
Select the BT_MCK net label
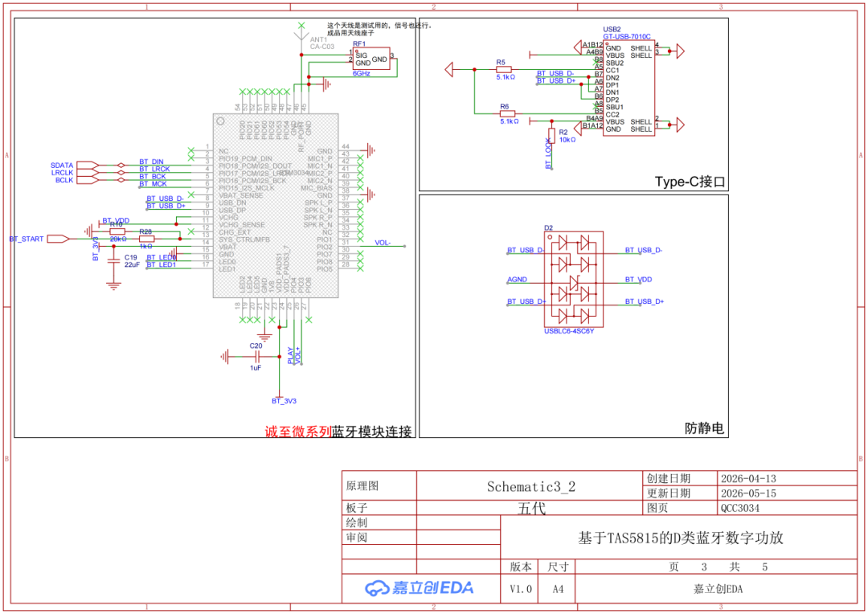tap(153, 184)
